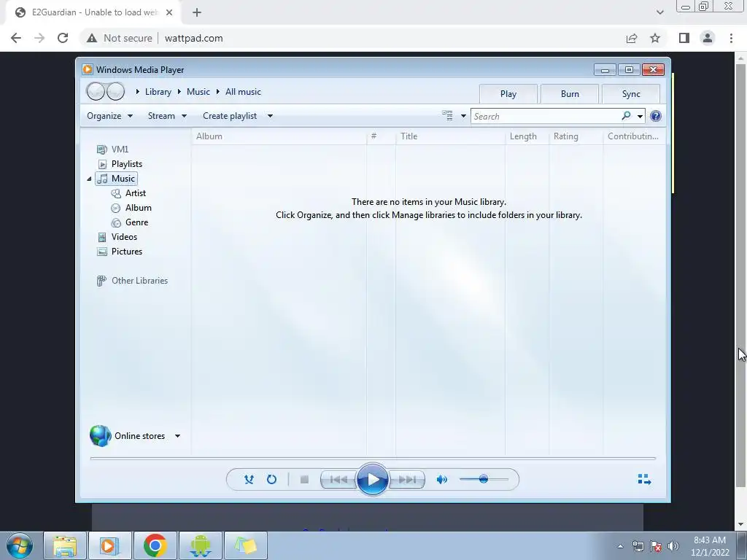
Task: Select Pictures in the navigation pane
Action: click(120, 252)
